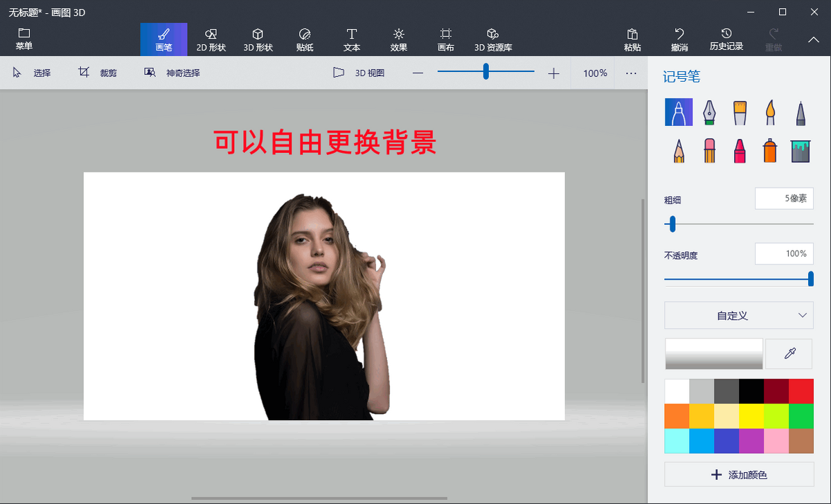Pick the red color swatch
The image size is (831, 504).
801,391
